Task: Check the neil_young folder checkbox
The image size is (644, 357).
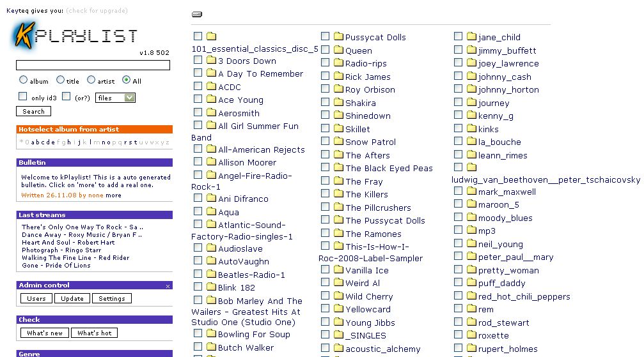Action: click(x=459, y=243)
